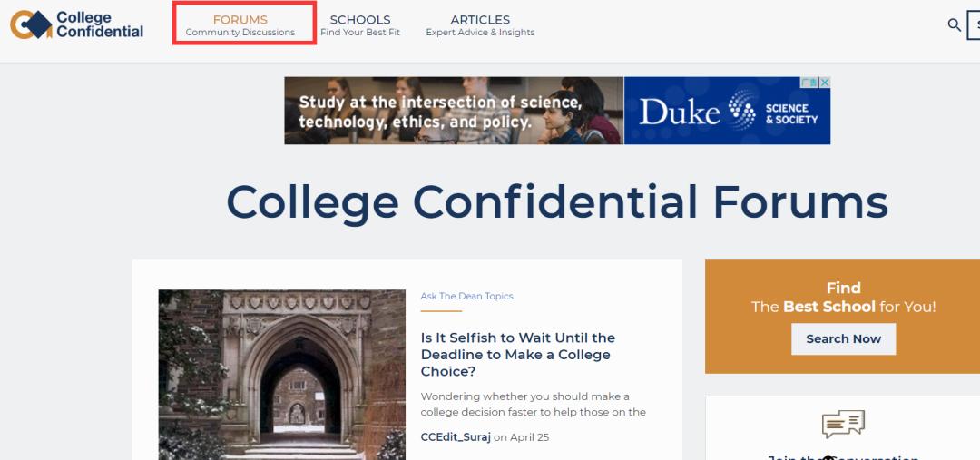Click the article excerpt about college decisions
The height and width of the screenshot is (460, 980).
(534, 404)
